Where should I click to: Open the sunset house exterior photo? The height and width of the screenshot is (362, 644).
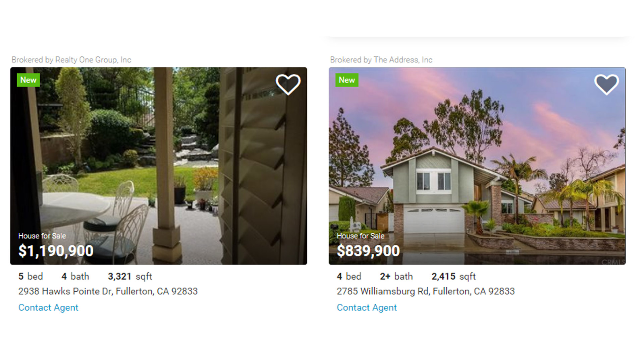pos(477,166)
